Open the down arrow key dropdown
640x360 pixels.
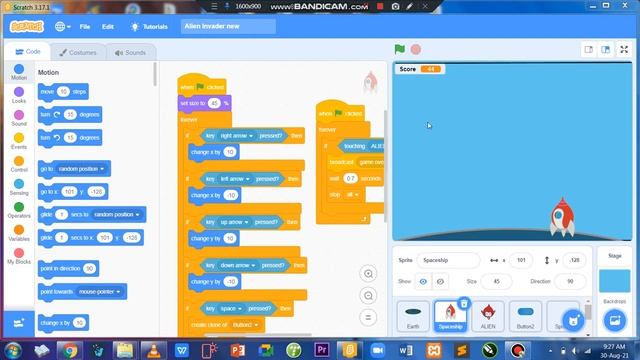click(238, 266)
